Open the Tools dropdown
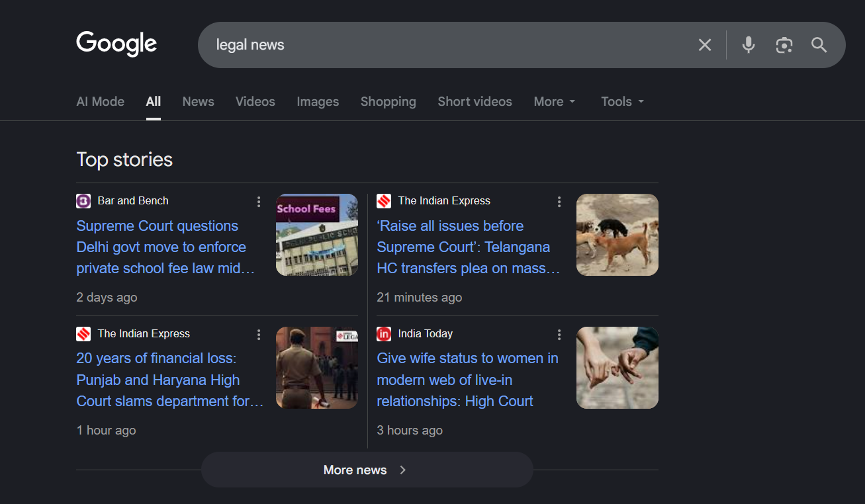865x504 pixels. coord(621,101)
